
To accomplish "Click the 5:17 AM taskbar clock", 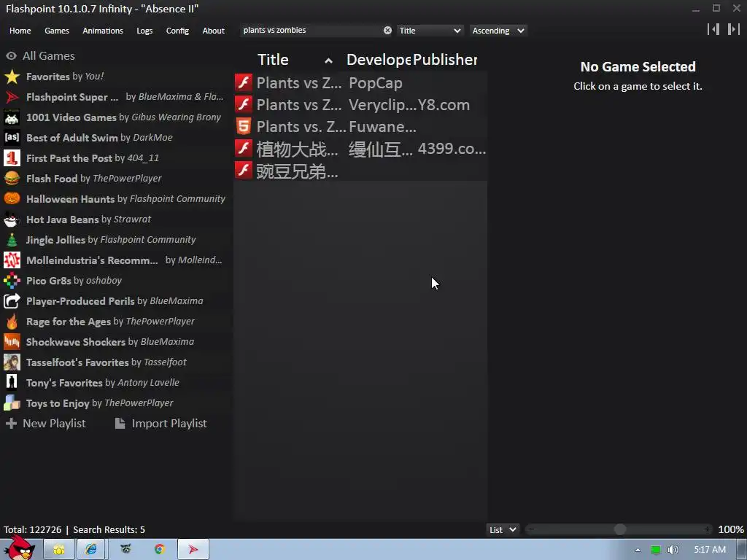I will [710, 550].
